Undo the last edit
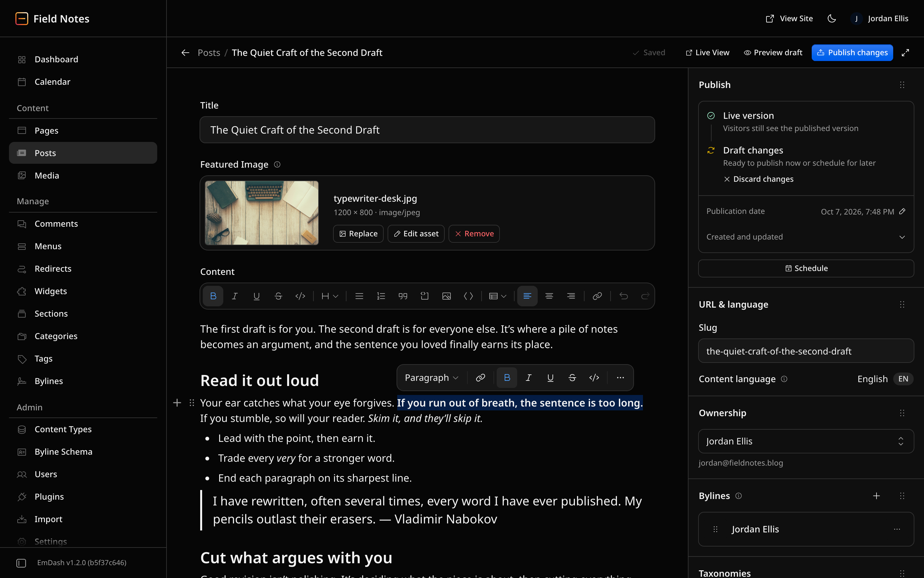The width and height of the screenshot is (924, 578). (623, 296)
